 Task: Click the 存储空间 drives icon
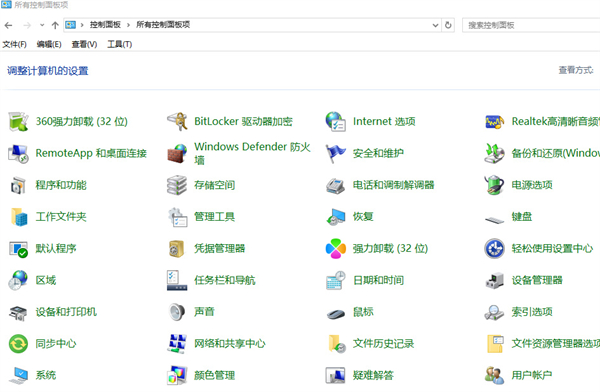177,185
